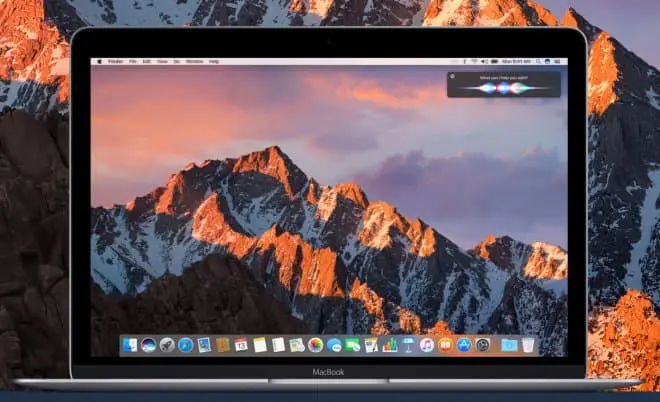Open FaceTime green icon in dock
This screenshot has width=660, height=402.
click(353, 345)
